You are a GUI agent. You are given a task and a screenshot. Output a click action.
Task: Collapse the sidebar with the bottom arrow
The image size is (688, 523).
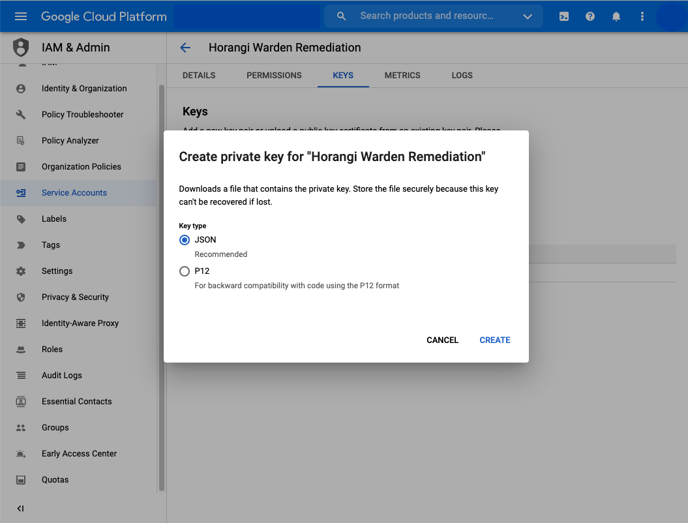tap(20, 509)
